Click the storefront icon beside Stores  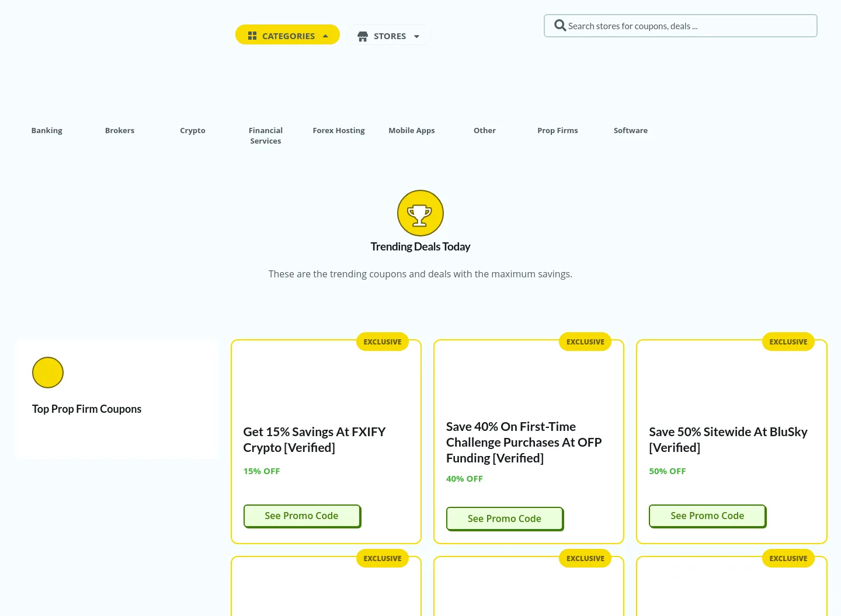[363, 36]
